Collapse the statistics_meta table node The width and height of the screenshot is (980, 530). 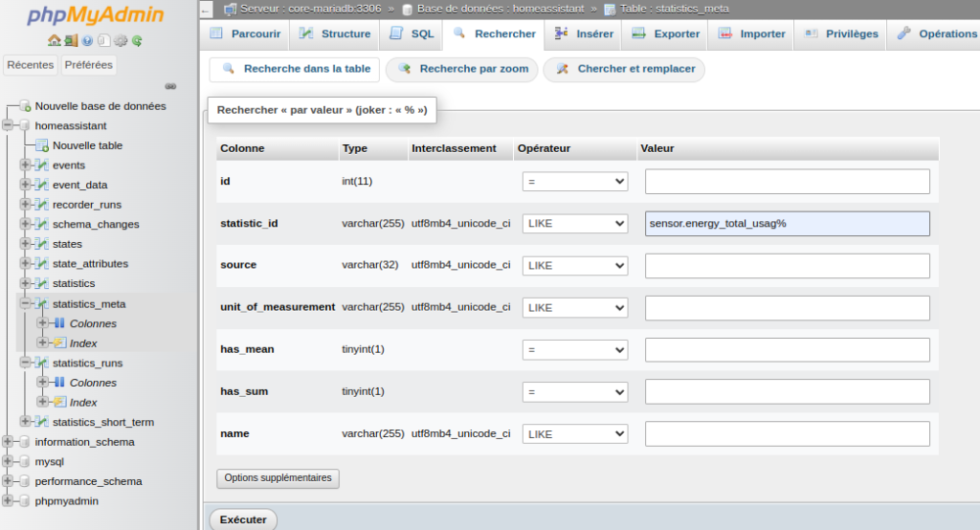25,303
